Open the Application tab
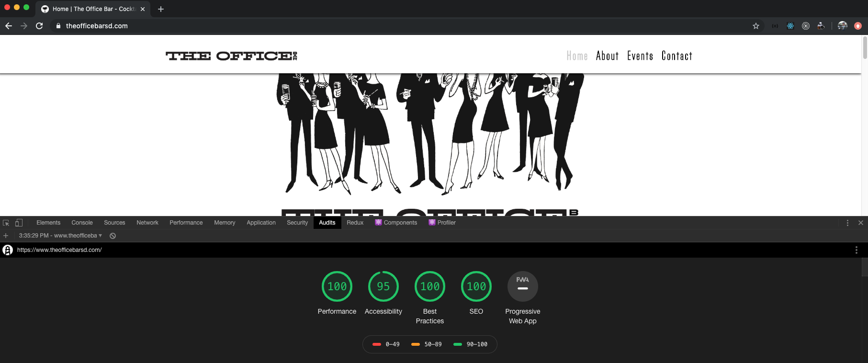Screen dimensions: 868x363 (261, 223)
